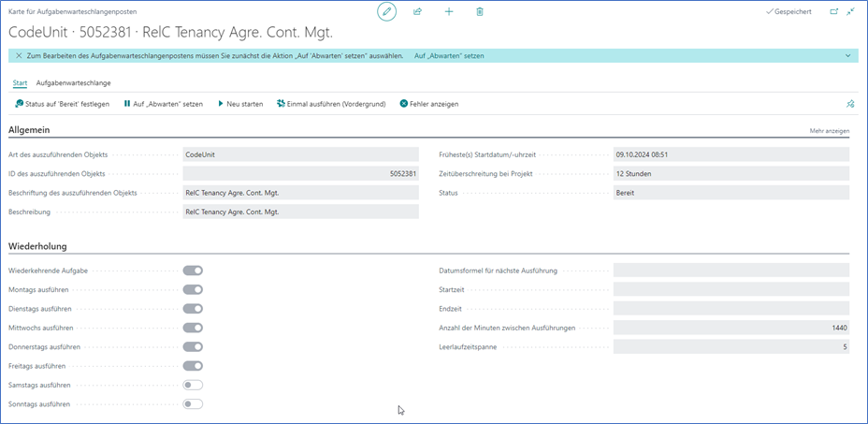Dismiss the blue notification with X
The width and height of the screenshot is (868, 424).
19,56
